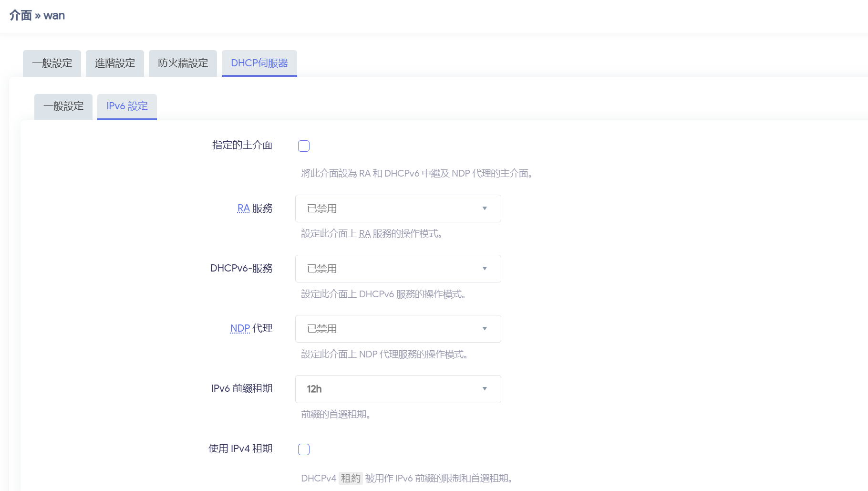The height and width of the screenshot is (491, 868).
Task: Click wan in the page breadcrumb
Action: [x=54, y=16]
